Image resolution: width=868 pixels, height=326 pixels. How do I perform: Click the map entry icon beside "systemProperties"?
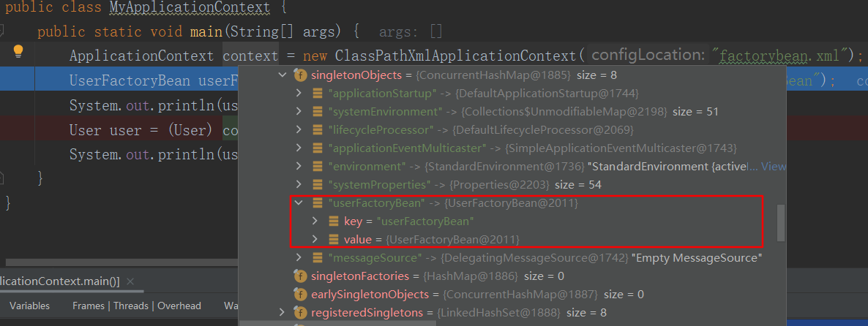(317, 184)
